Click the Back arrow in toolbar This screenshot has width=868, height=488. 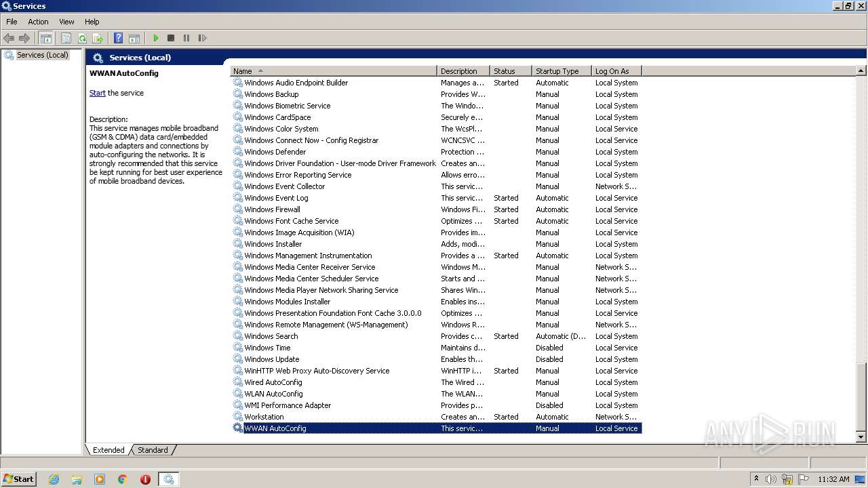[x=9, y=38]
